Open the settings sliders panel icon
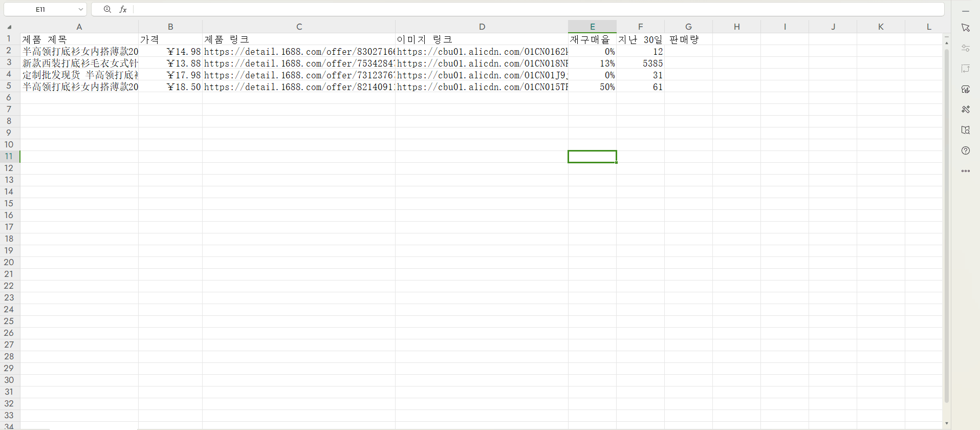This screenshot has height=430, width=980. tap(966, 48)
